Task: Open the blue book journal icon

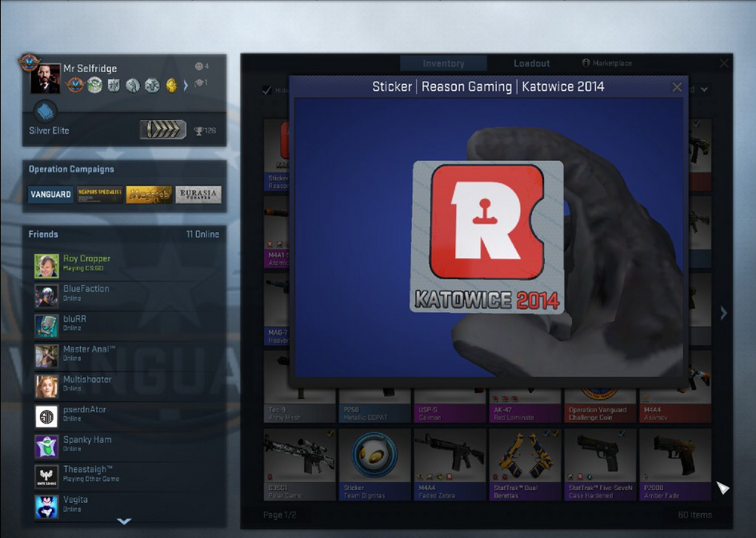Action: click(46, 111)
